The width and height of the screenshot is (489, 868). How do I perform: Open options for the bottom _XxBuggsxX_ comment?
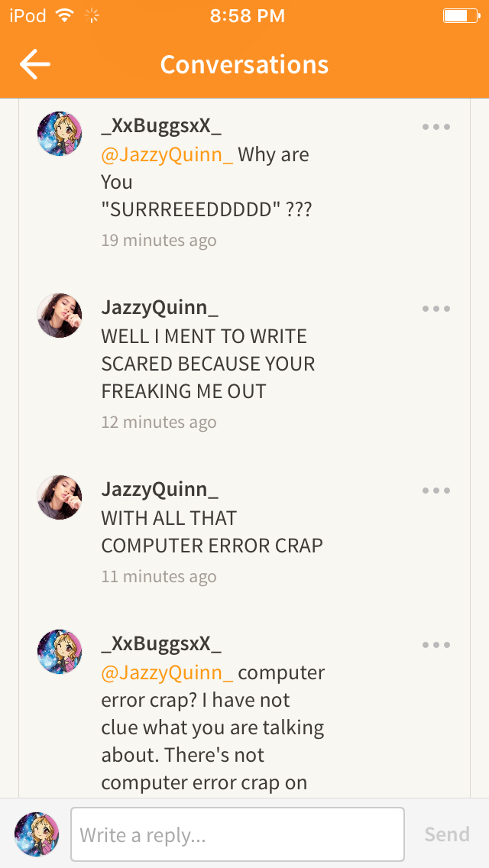pos(436,645)
